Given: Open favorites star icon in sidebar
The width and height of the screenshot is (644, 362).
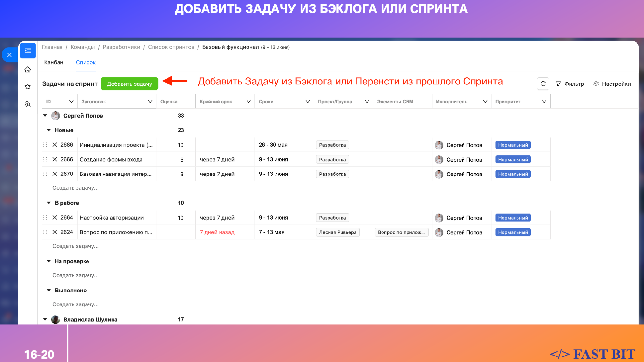Looking at the screenshot, I should coord(28,86).
